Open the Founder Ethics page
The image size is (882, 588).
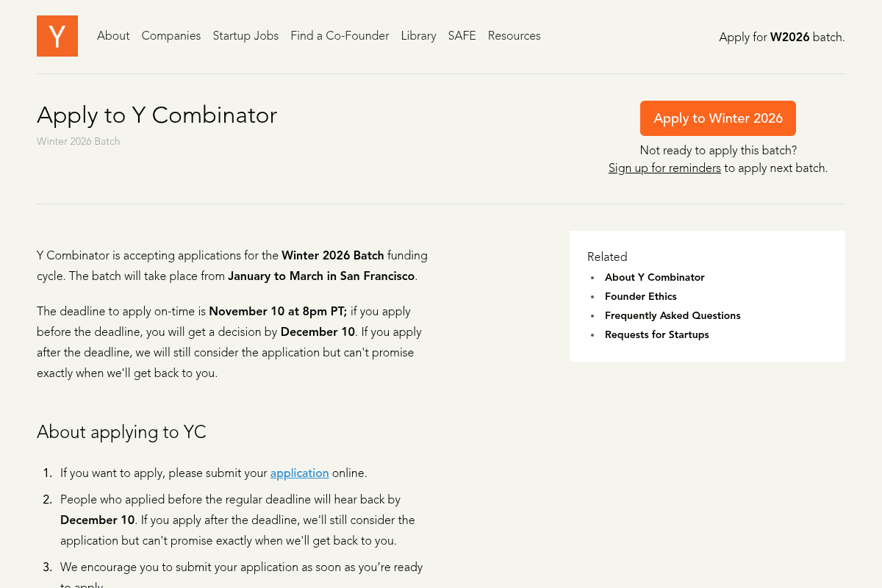640,296
